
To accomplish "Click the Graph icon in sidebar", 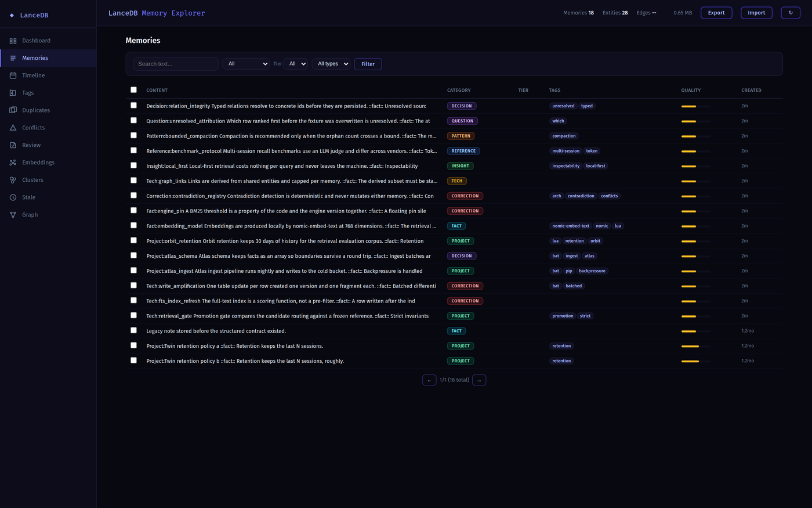I will [x=13, y=215].
